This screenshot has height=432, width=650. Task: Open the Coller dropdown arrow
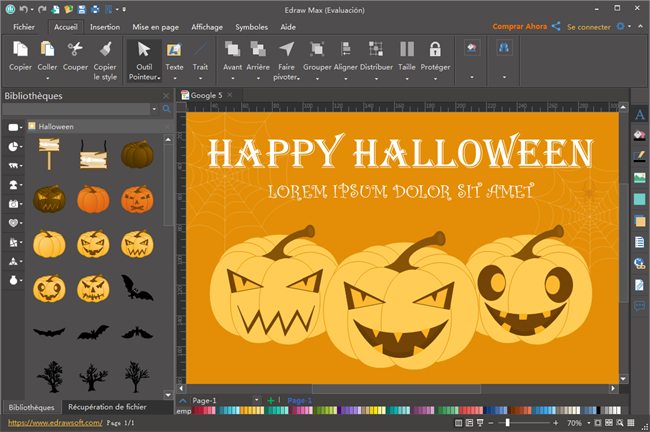(47, 76)
